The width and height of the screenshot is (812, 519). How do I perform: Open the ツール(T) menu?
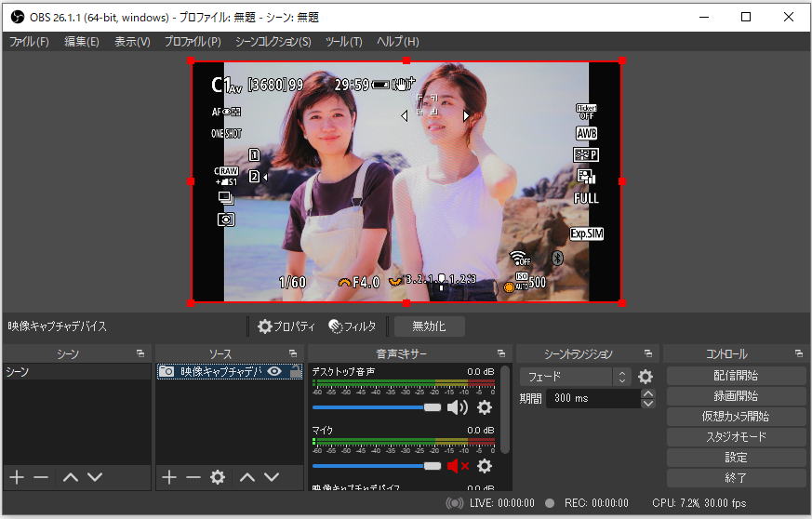pos(343,42)
